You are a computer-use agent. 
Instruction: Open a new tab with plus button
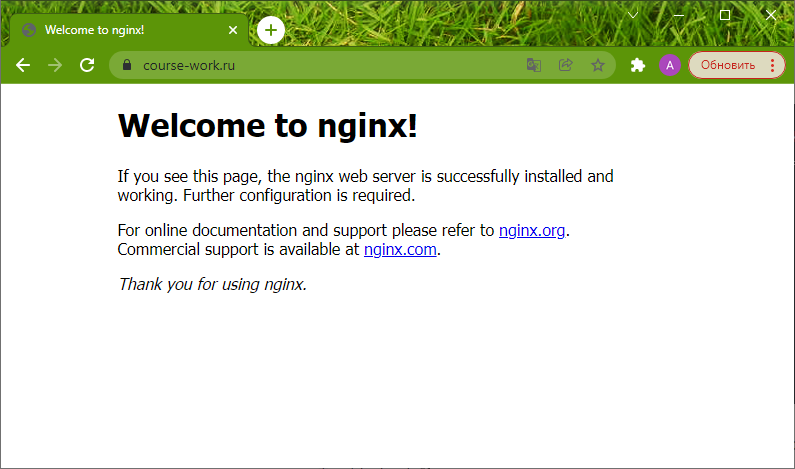271,30
